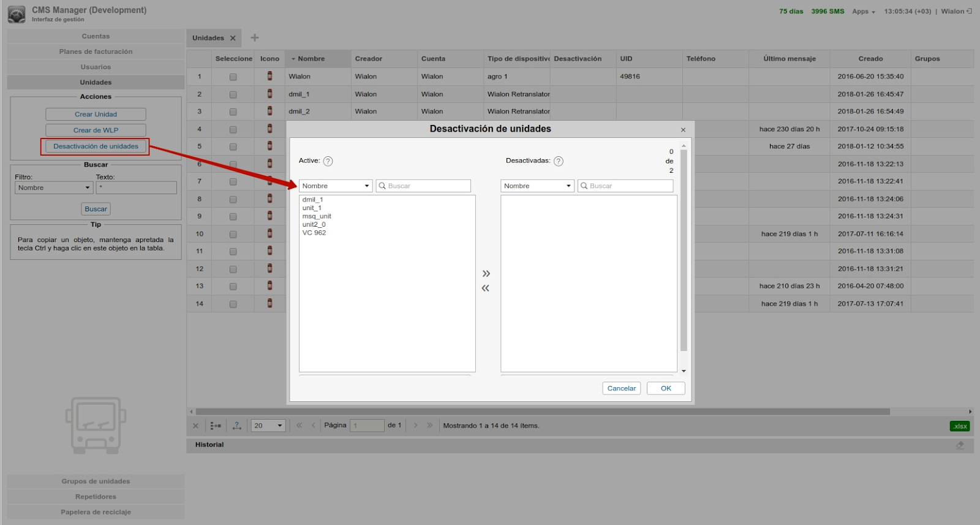Click the move-right double arrow in the dialog
This screenshot has height=525, width=980.
(x=486, y=274)
